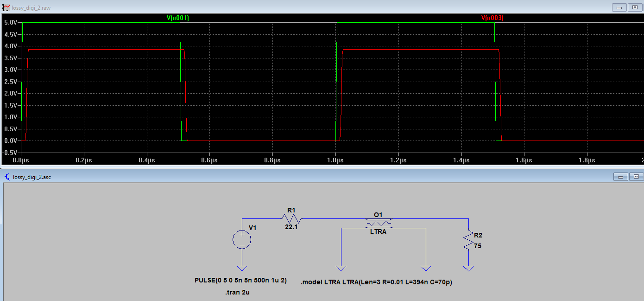Screen dimensions: 644x301
Task: Click the 75 resistance value of R2
Action: 478,246
